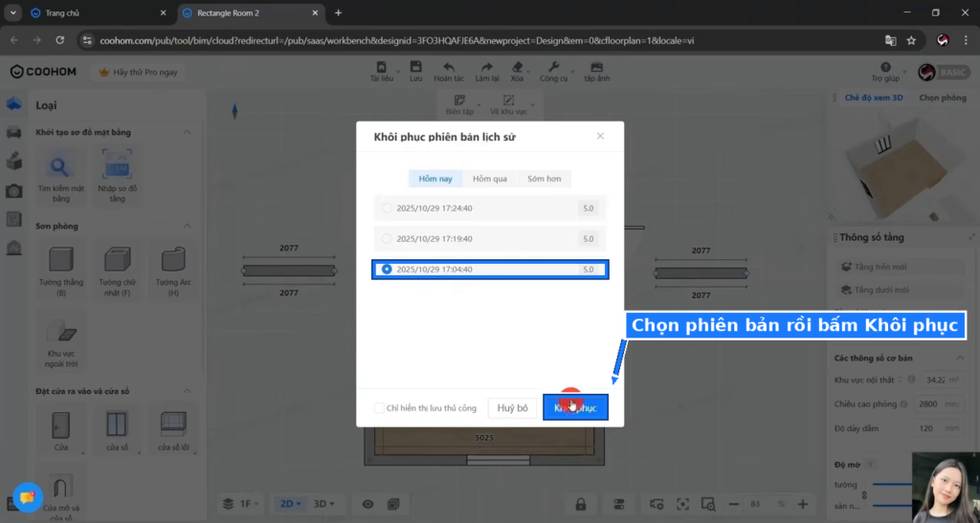
Task: Open browser tab list dropdown
Action: pyautogui.click(x=12, y=12)
